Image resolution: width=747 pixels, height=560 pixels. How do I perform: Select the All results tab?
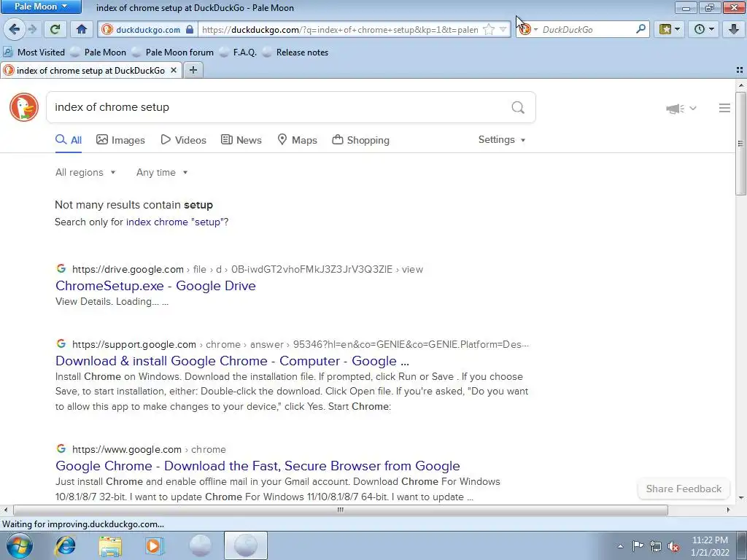(x=69, y=140)
